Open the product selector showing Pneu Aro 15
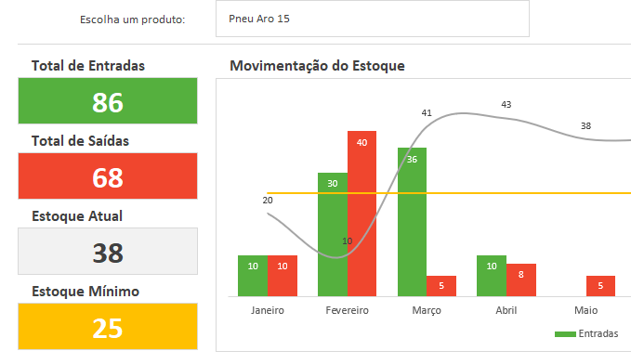Screen dimensions: 631x364 [x=373, y=19]
